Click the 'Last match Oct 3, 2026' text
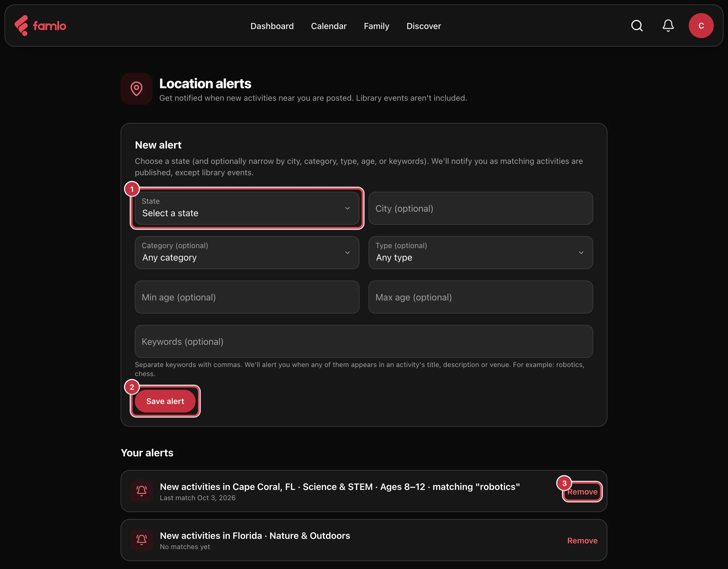This screenshot has height=569, width=728. (198, 498)
